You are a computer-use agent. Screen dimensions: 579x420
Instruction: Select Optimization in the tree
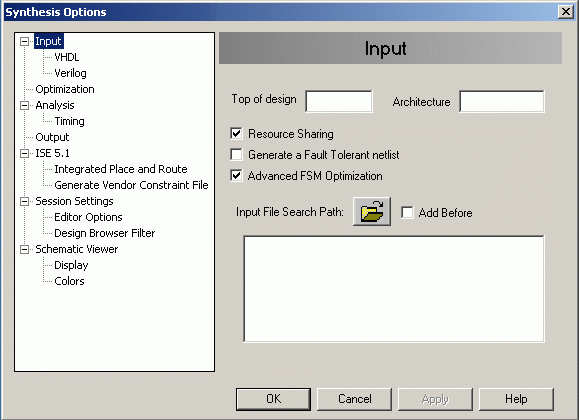65,89
